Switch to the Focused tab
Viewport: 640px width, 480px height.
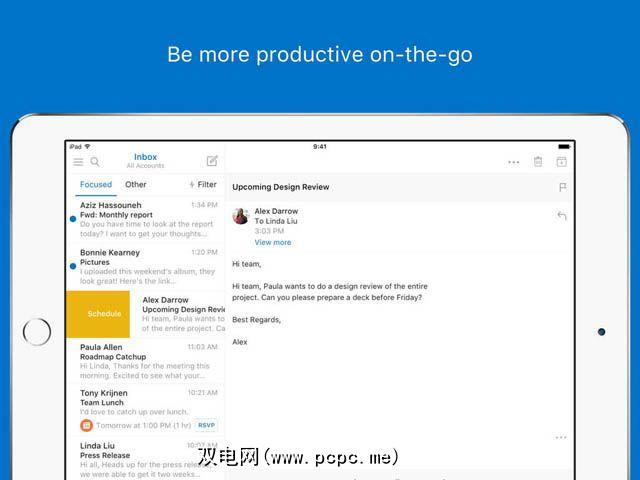click(96, 184)
